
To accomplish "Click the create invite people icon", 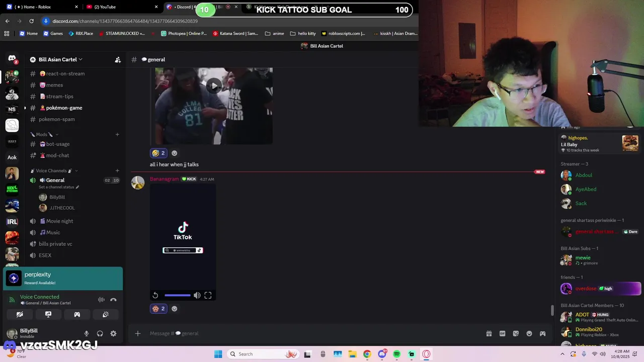I will 118,59.
